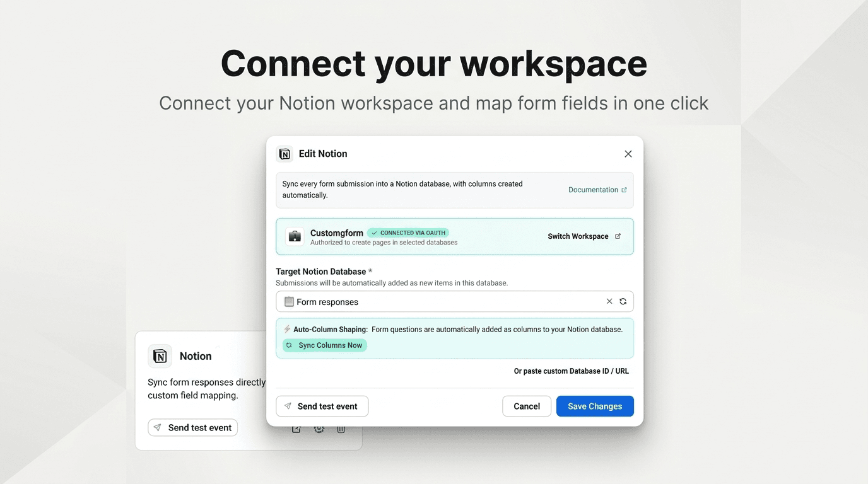The image size is (868, 484).
Task: Click the CONNECTED VIA OAUTH badge
Action: click(x=408, y=233)
